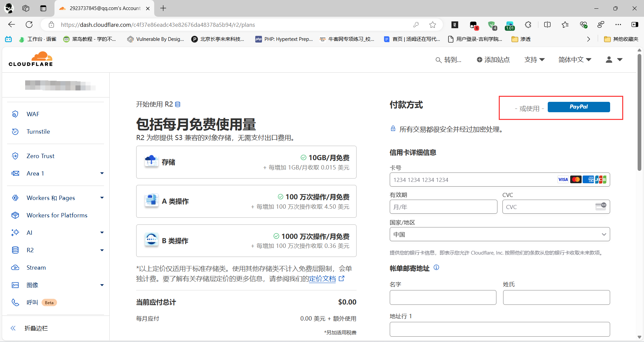This screenshot has width=644, height=342.
Task: Click 转到... search button
Action: point(448,60)
